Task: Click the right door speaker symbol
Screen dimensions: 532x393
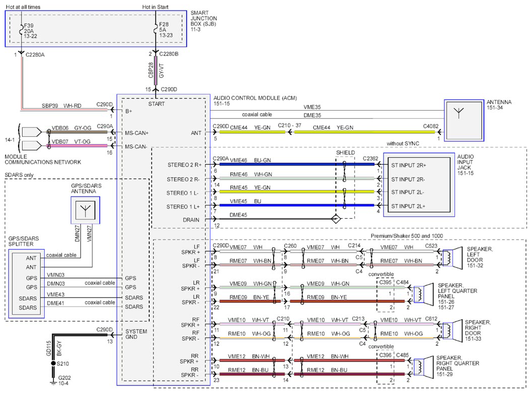Action: pos(452,330)
